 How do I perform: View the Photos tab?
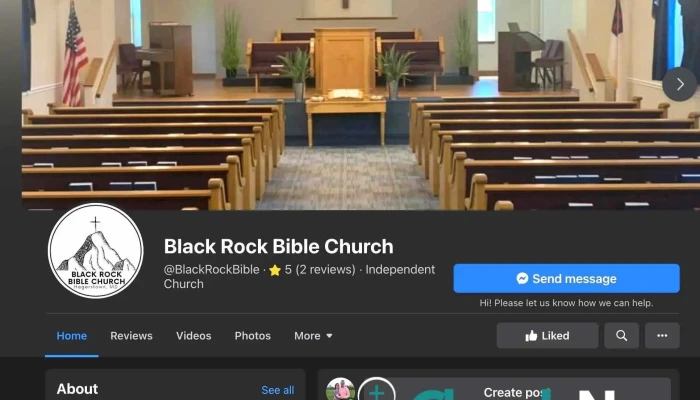(253, 336)
